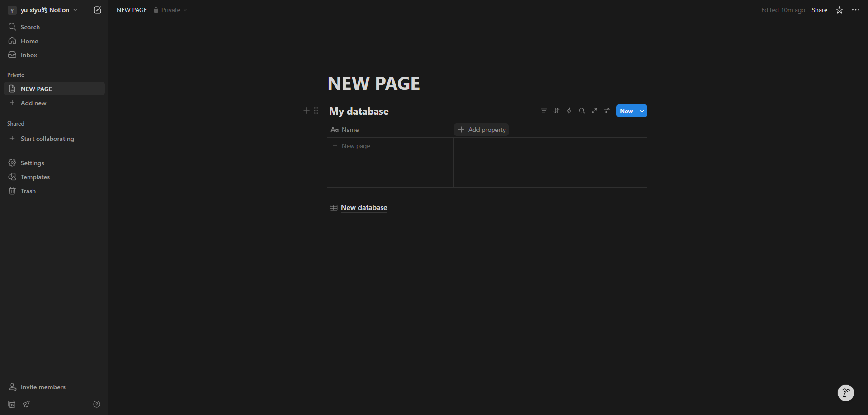Open the Private access dropdown
The image size is (868, 415).
pos(170,10)
